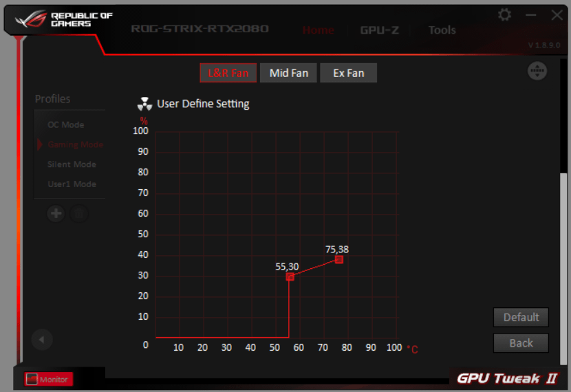This screenshot has height=392, width=571.
Task: Minimize the GPU Tweak window
Action: click(x=530, y=15)
